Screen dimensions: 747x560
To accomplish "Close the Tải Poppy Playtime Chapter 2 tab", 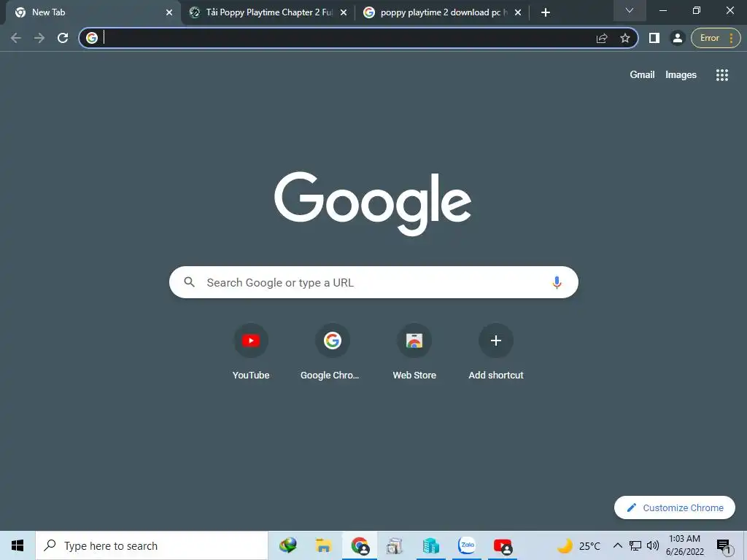I will tap(344, 12).
